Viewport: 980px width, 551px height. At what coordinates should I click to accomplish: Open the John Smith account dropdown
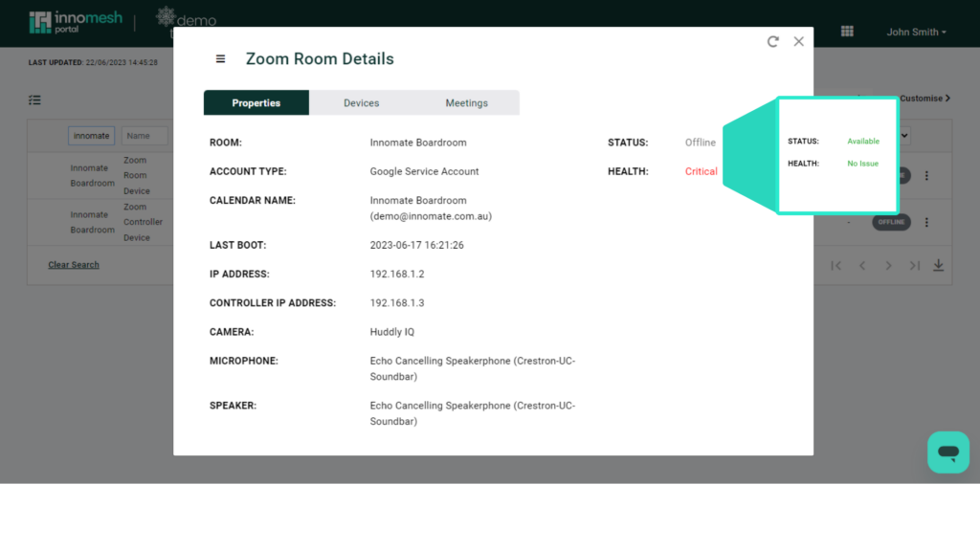pyautogui.click(x=916, y=31)
